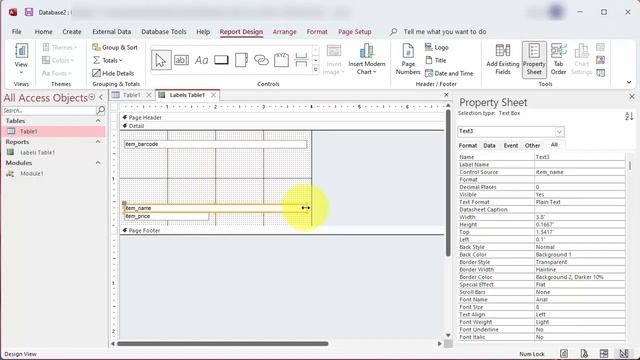This screenshot has height=360, width=640.
Task: Switch to the Create ribbon tab
Action: tap(71, 31)
